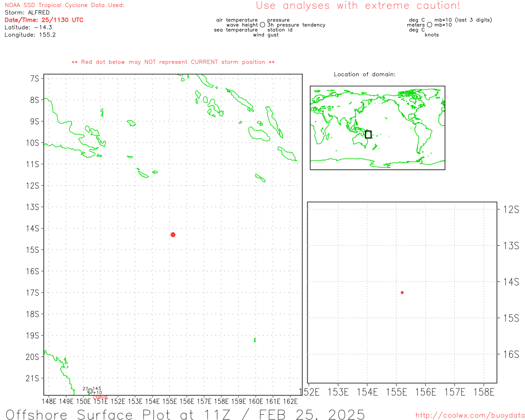Click the left legend circle symbol
This screenshot has height=420, width=525.
262,25
